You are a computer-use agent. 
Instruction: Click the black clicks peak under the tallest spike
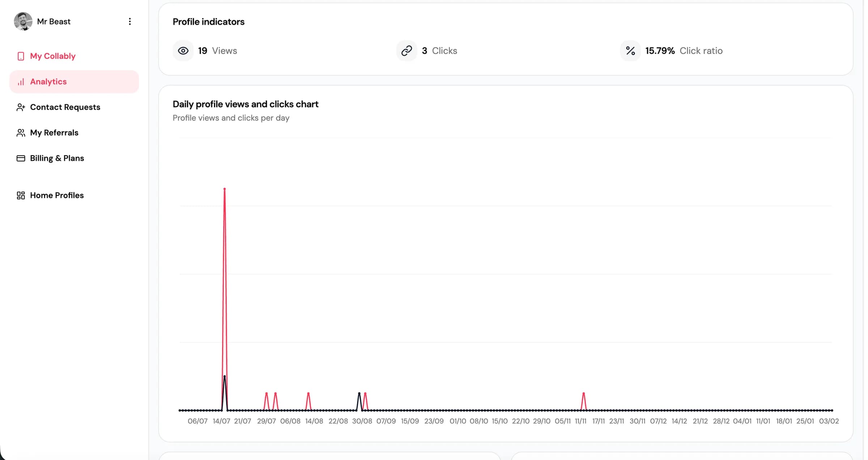[225, 377]
